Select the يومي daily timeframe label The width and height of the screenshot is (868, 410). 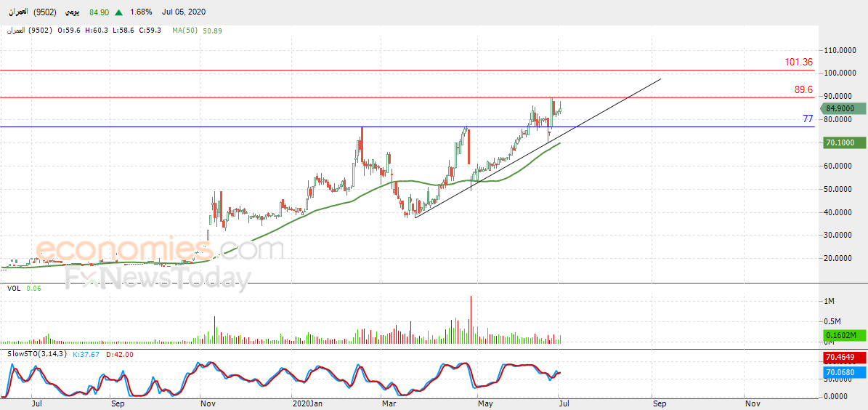[71, 12]
